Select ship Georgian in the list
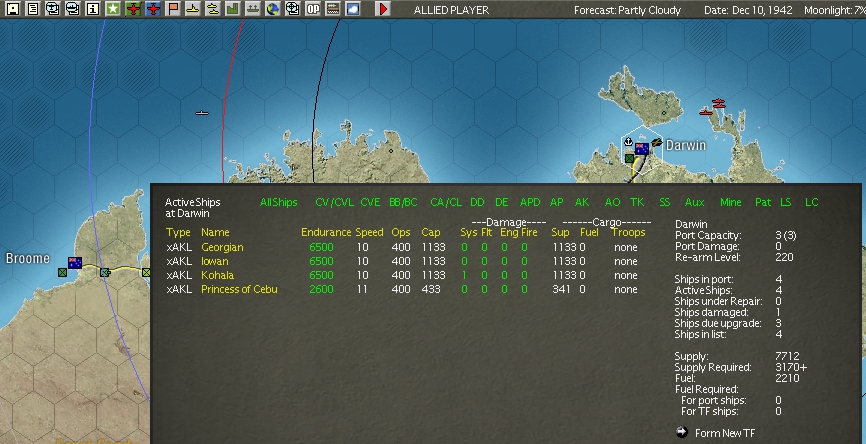The height and width of the screenshot is (444, 866). [222, 247]
